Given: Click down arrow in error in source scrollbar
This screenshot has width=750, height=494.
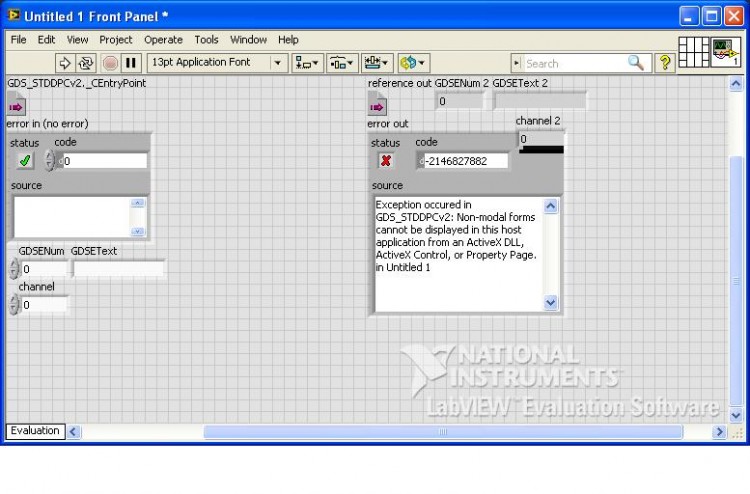Looking at the screenshot, I should tap(137, 231).
